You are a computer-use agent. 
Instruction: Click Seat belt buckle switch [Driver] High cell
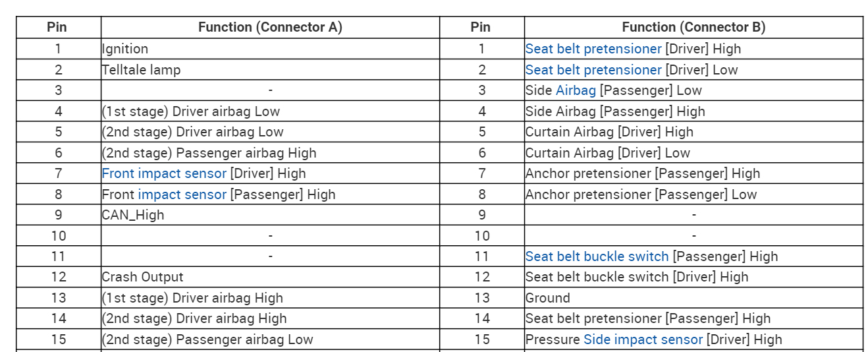[637, 277]
